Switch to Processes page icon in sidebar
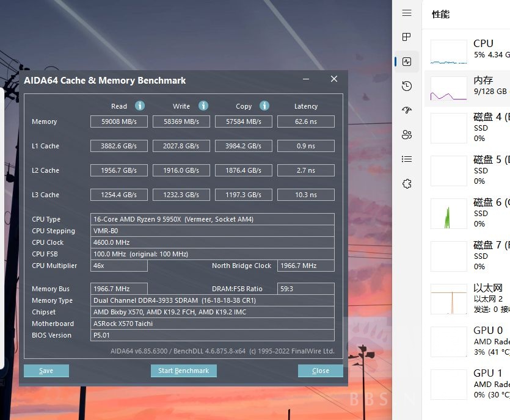This screenshot has height=420, width=510. tap(407, 37)
